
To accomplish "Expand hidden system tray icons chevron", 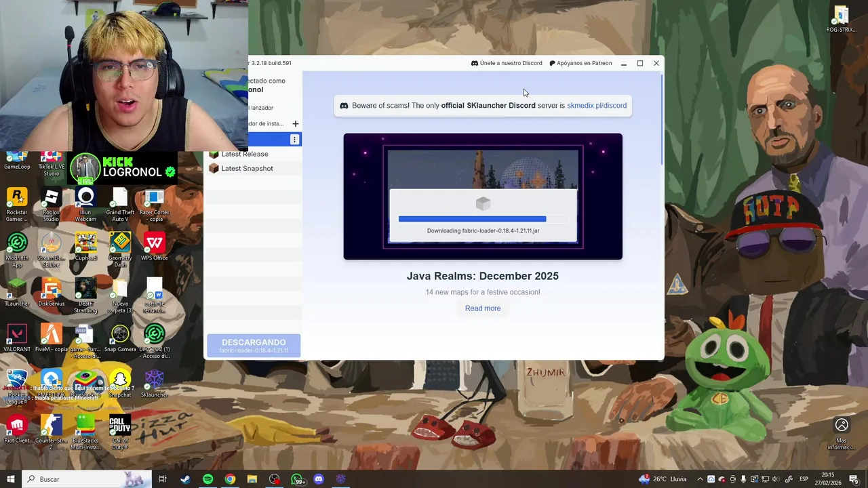I will click(x=700, y=479).
